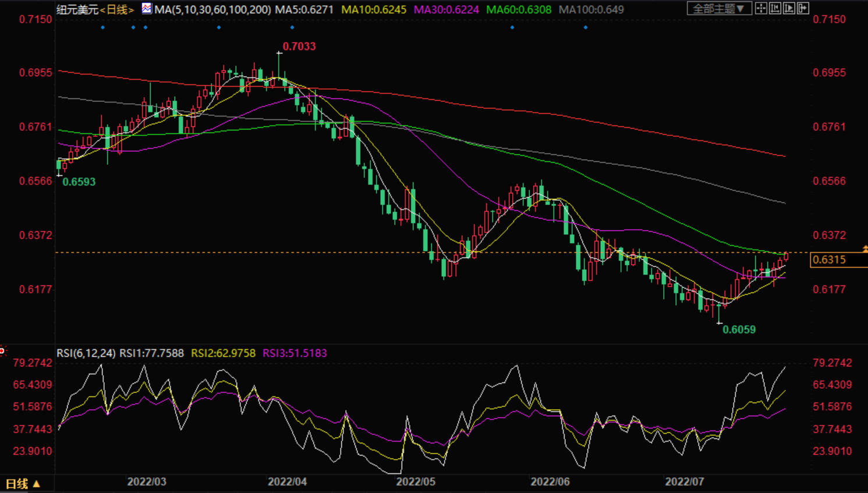Click the rightmost shift-right chart icon

pyautogui.click(x=803, y=8)
